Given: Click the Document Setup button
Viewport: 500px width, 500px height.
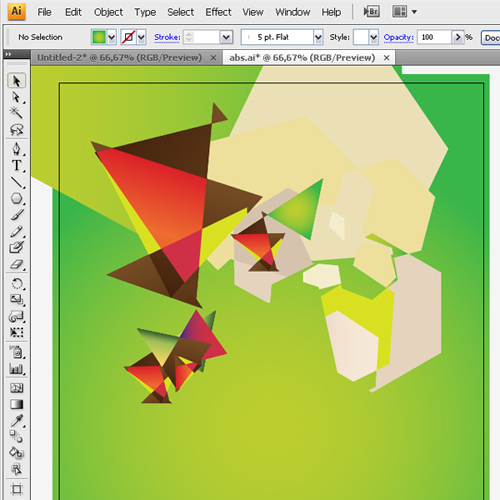Looking at the screenshot, I should [x=491, y=38].
